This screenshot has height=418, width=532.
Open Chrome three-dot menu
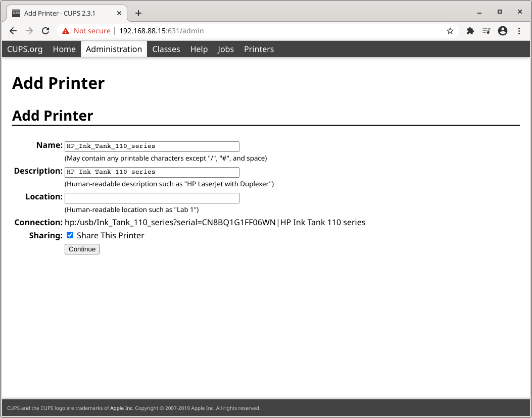coord(519,31)
